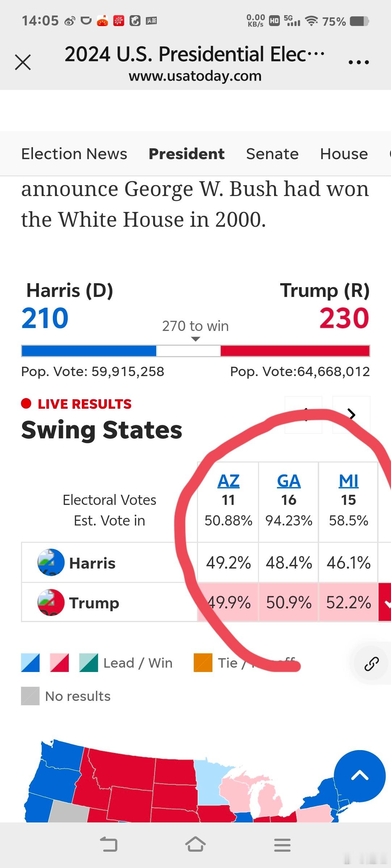Click the orange Tie legend swatch
This screenshot has width=391, height=868.
coord(203,663)
